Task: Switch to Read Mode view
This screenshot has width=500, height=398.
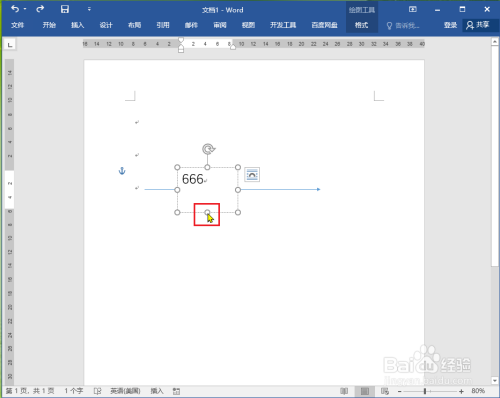Action: tap(344, 391)
